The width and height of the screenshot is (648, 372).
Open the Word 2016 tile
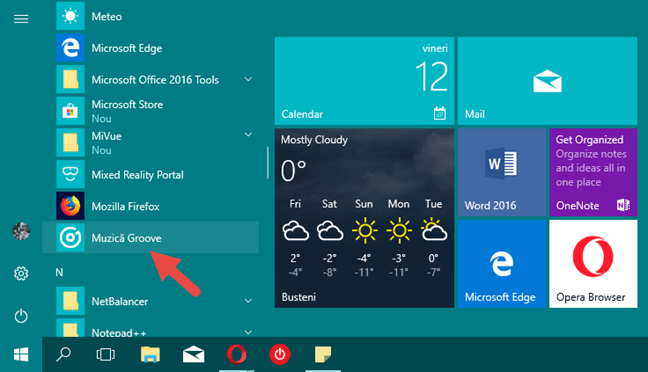tap(502, 172)
